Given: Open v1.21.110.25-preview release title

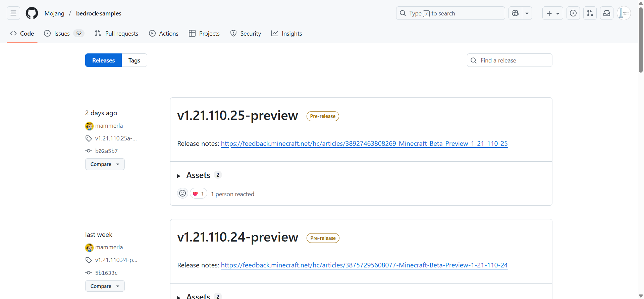Looking at the screenshot, I should [237, 116].
